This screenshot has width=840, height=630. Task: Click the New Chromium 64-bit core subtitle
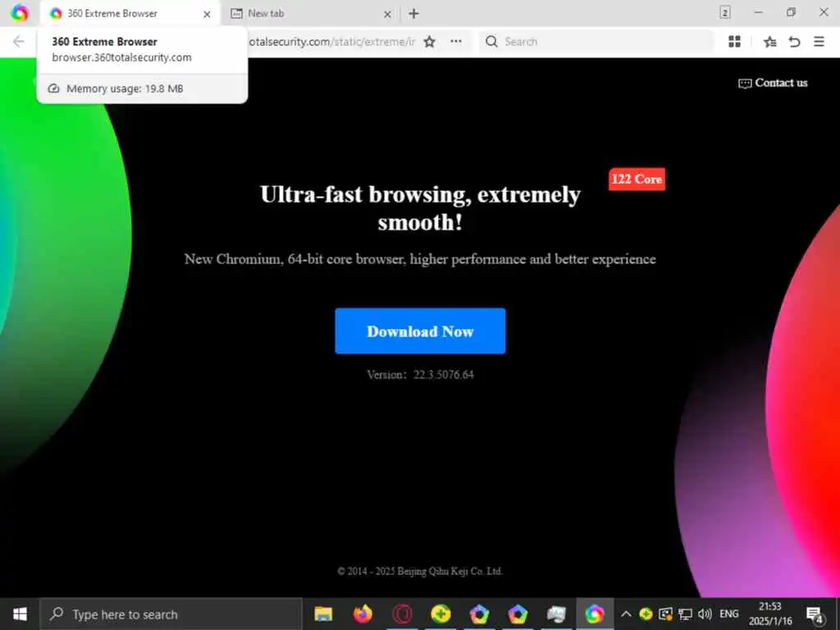[420, 259]
